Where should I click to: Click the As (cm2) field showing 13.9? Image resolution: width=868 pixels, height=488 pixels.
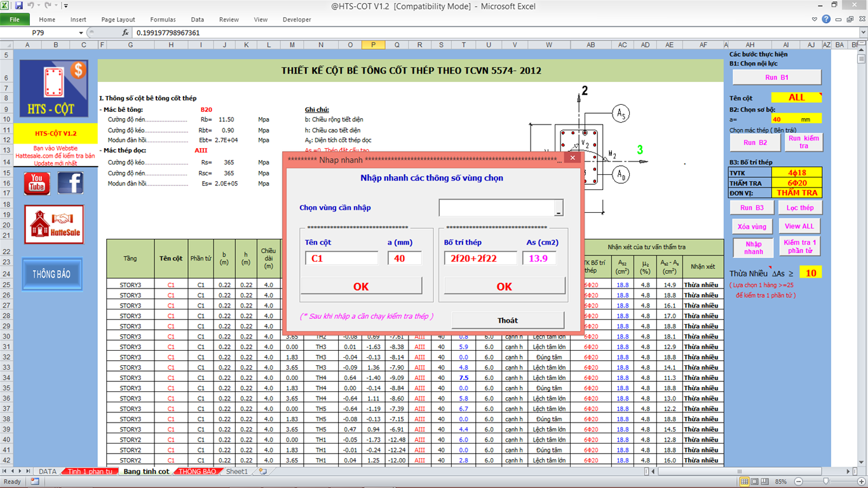pyautogui.click(x=539, y=259)
